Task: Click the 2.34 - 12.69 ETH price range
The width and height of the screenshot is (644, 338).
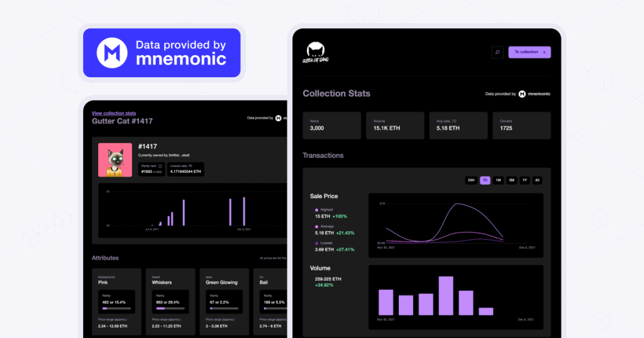Action: click(113, 326)
